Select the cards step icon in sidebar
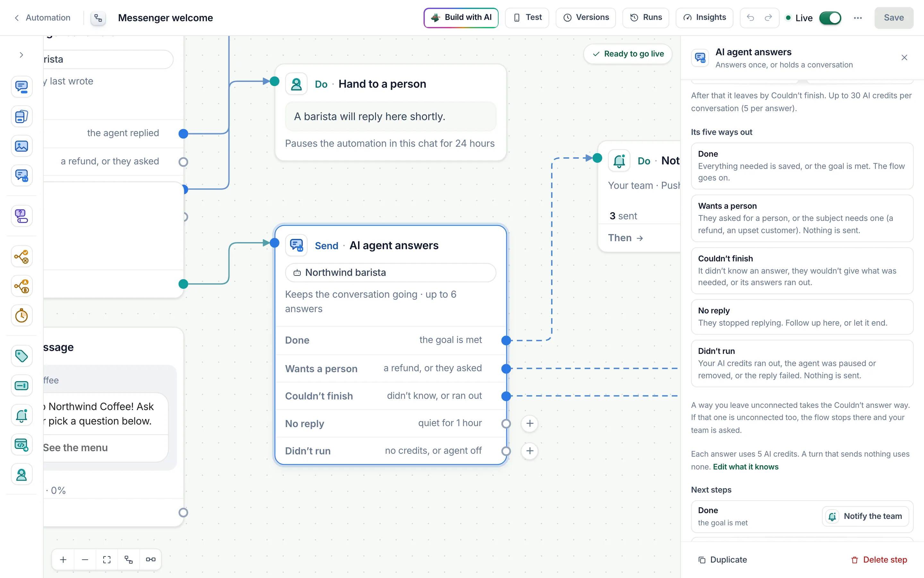The image size is (924, 578). coord(21,116)
